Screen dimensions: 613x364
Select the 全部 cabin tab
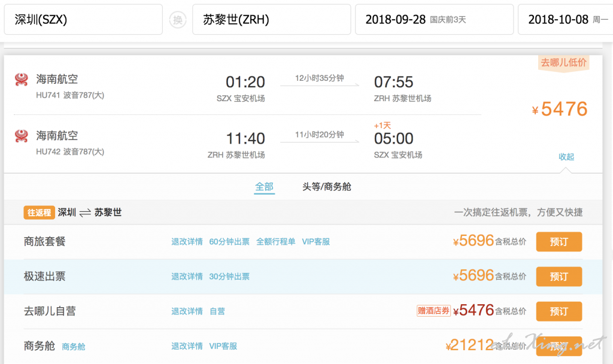click(x=264, y=187)
